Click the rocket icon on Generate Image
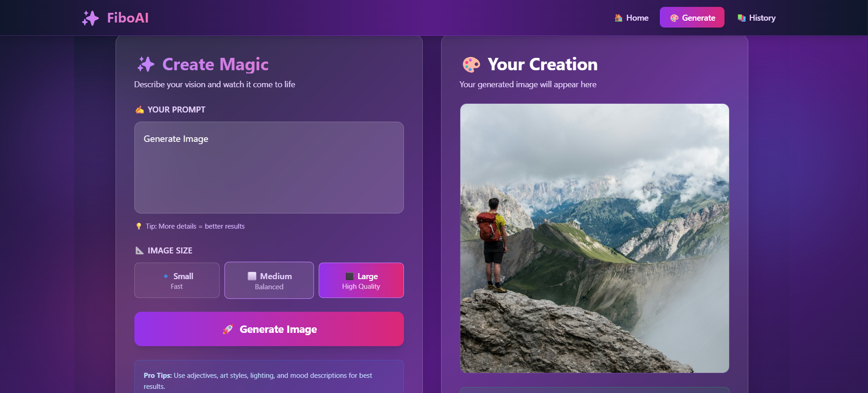 pos(228,329)
